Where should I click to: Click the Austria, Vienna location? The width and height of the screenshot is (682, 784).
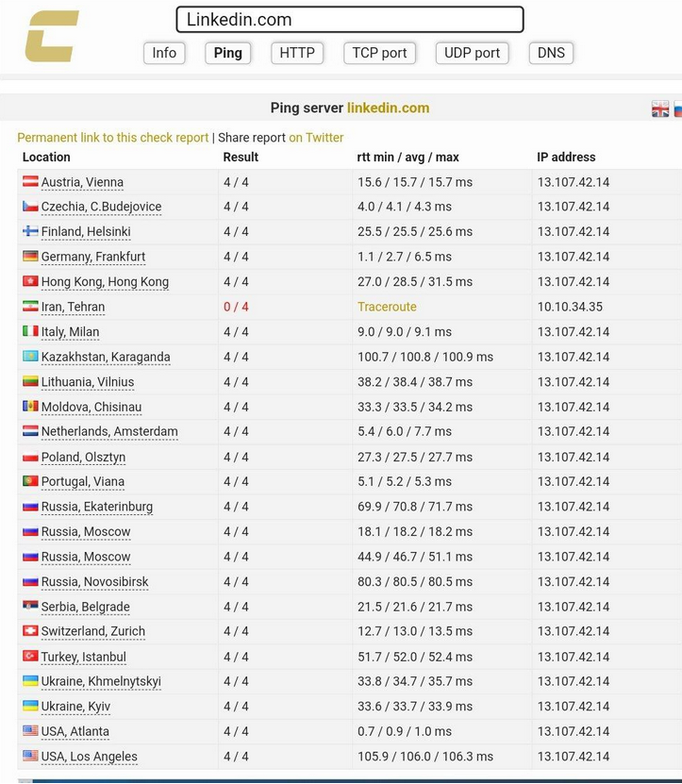[82, 182]
